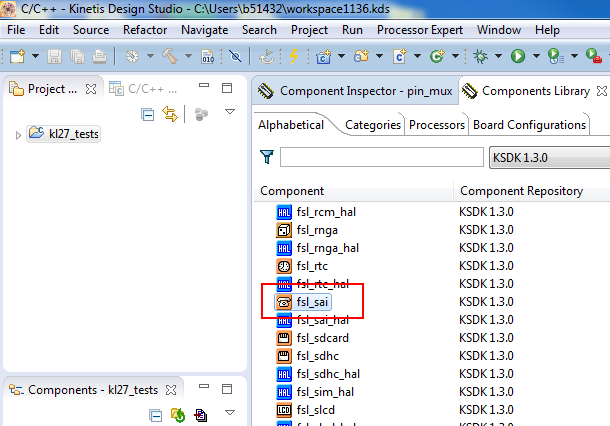
Task: Click the Save All toolbar icon
Action: (x=77, y=57)
